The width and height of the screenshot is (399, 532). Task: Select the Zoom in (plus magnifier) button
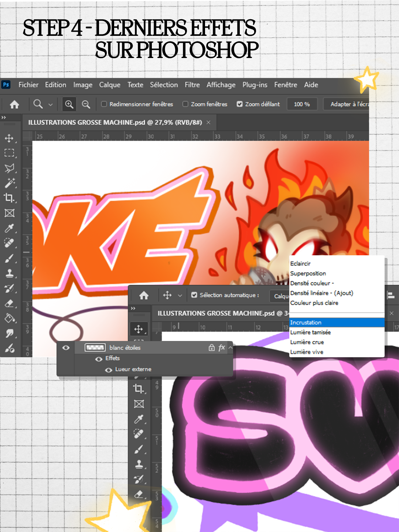[69, 104]
